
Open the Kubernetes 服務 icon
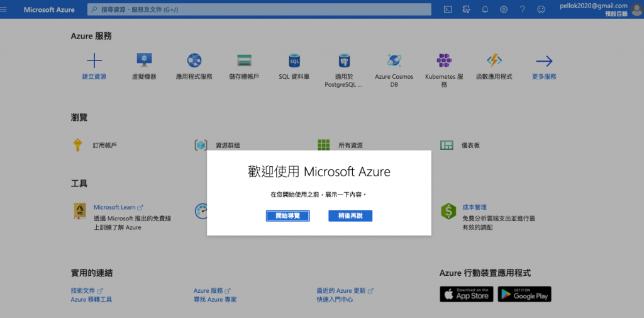click(x=445, y=60)
